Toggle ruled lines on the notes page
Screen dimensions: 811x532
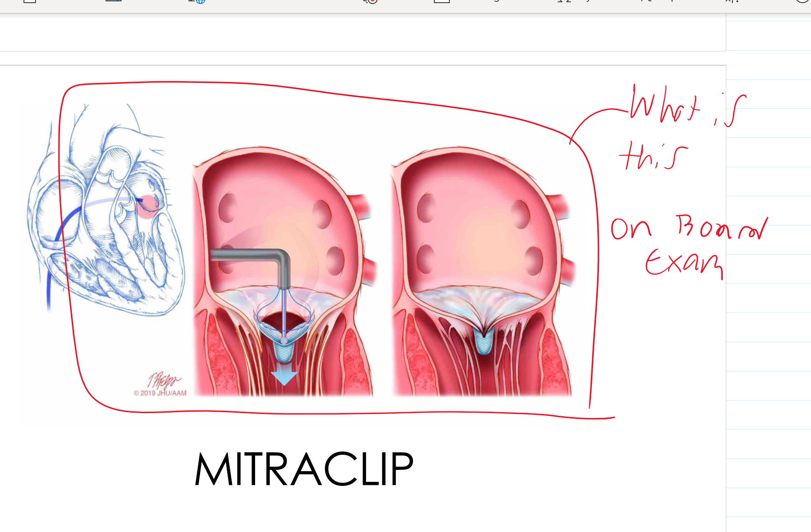click(x=768, y=266)
